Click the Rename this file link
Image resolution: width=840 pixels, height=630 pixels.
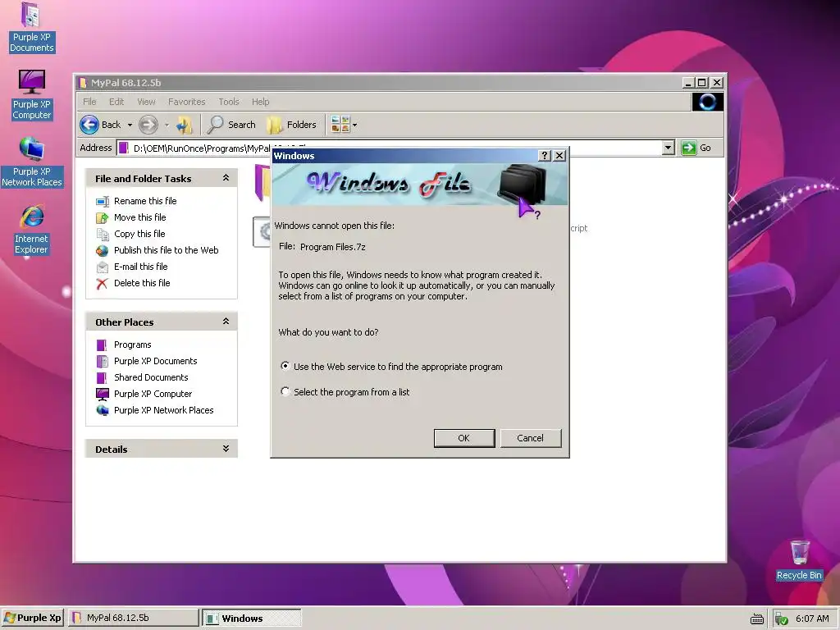[x=145, y=201]
